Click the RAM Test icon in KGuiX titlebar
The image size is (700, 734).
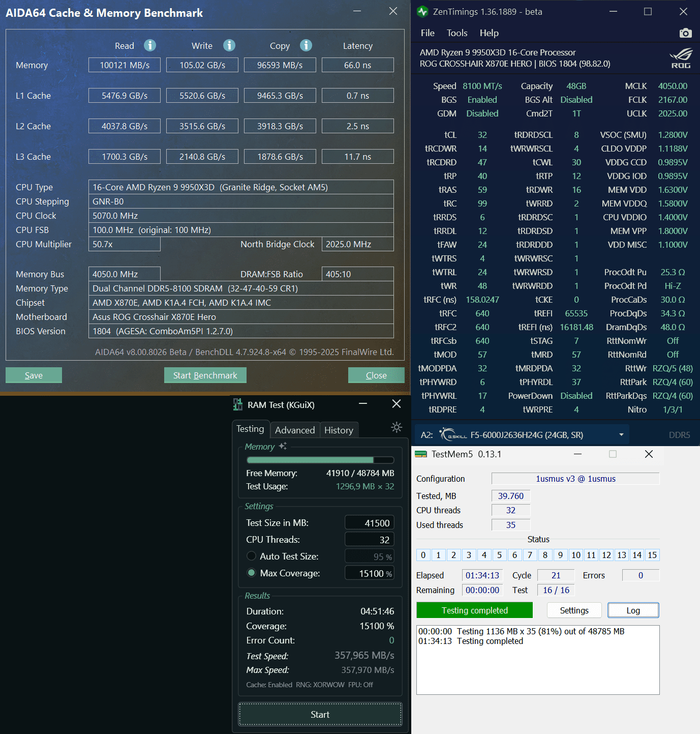237,404
